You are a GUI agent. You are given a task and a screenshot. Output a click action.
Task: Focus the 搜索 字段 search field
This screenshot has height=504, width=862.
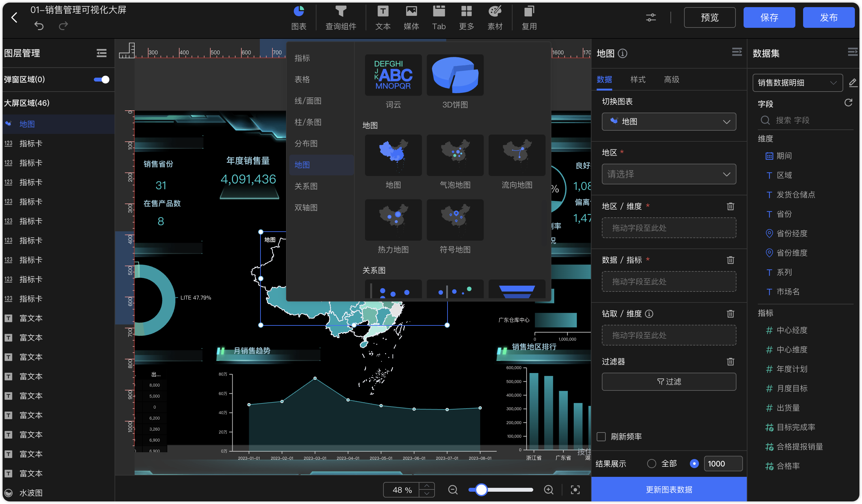[806, 120]
